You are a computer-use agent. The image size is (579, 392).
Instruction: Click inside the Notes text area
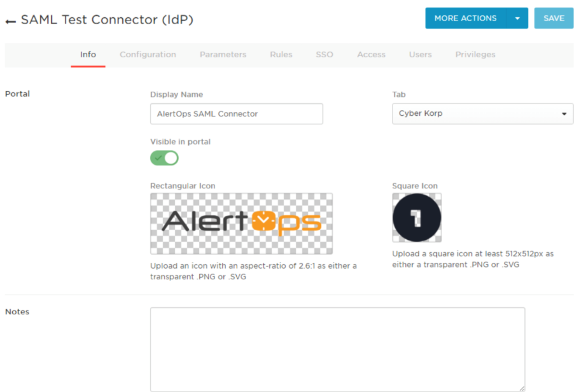tap(337, 349)
